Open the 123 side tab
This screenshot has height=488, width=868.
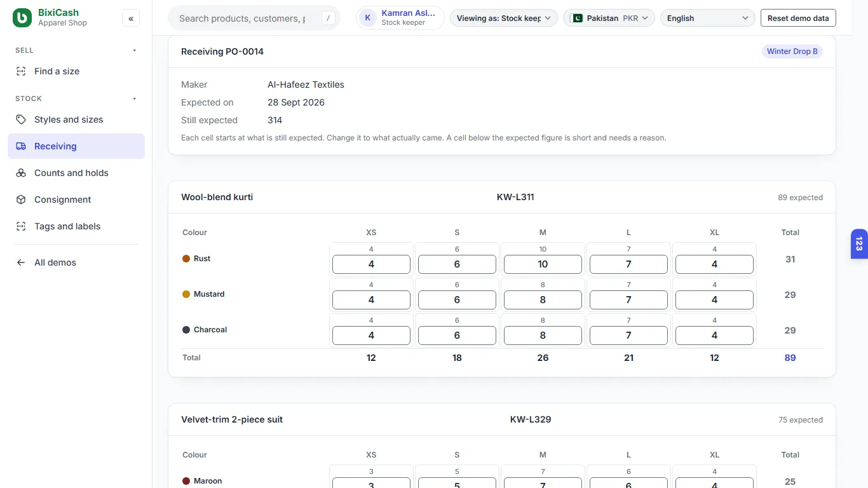859,244
